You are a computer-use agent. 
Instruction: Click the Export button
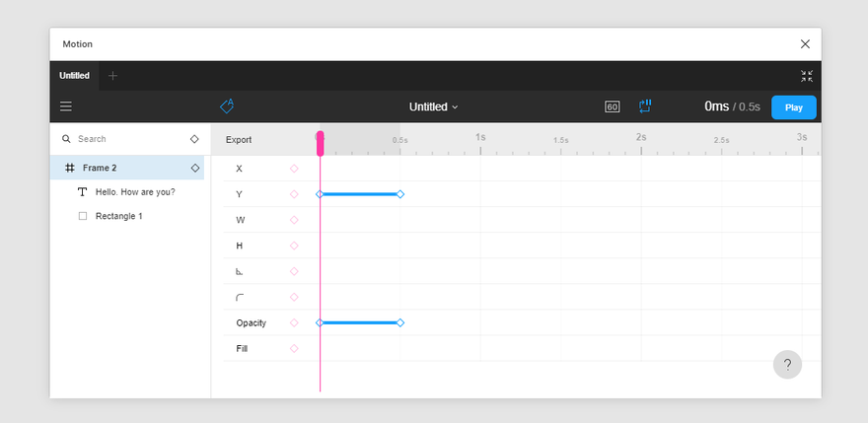[x=239, y=140]
